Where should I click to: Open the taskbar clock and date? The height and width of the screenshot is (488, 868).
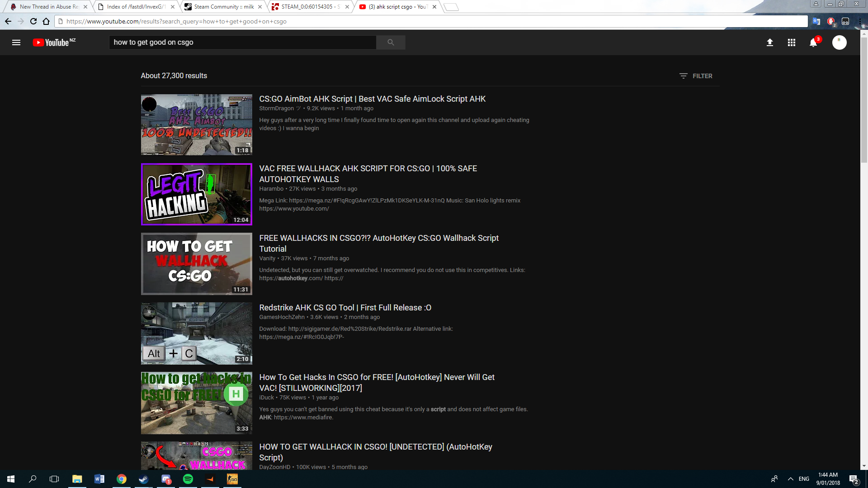(828, 479)
